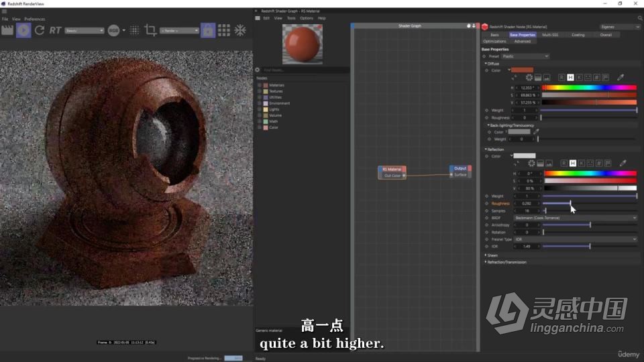644x362 pixels.
Task: Click the Find Nodes search field
Action: pyautogui.click(x=305, y=70)
